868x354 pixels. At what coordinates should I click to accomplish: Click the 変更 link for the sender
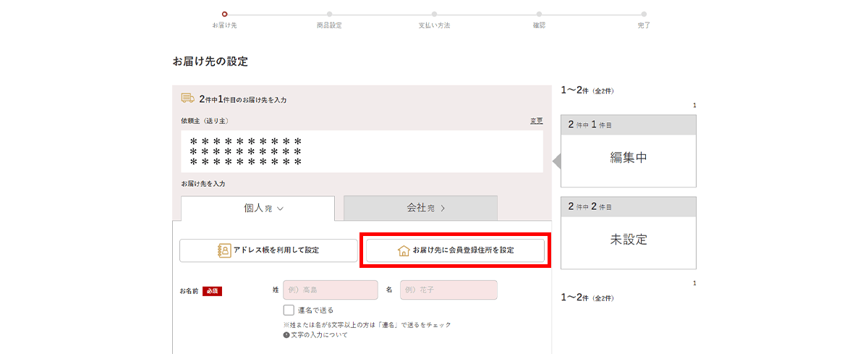(x=536, y=121)
